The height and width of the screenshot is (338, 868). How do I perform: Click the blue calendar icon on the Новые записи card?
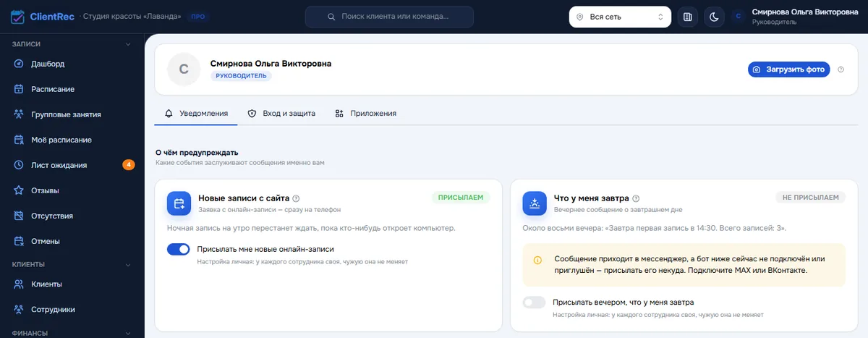(179, 203)
